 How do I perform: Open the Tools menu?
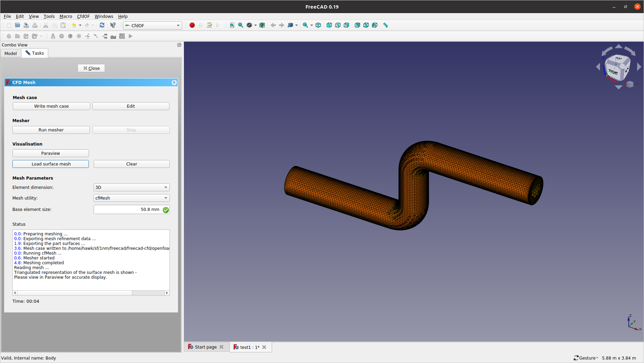(x=49, y=16)
